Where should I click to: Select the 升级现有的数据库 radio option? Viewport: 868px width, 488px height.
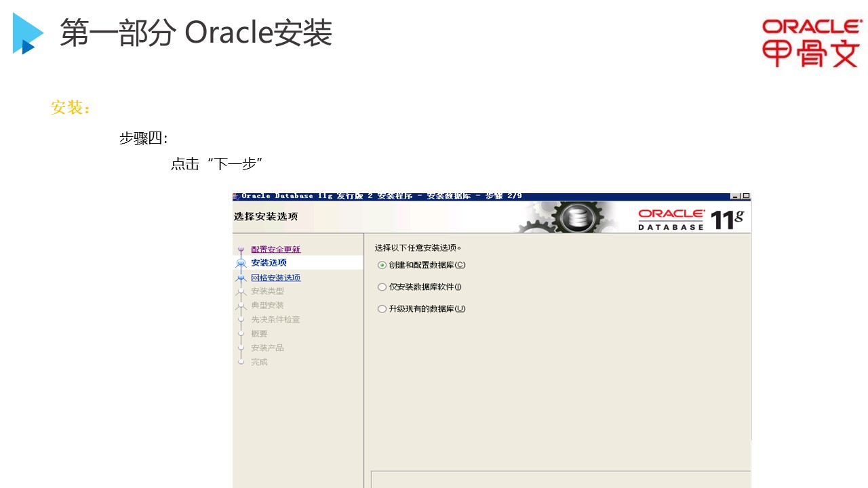coord(382,308)
